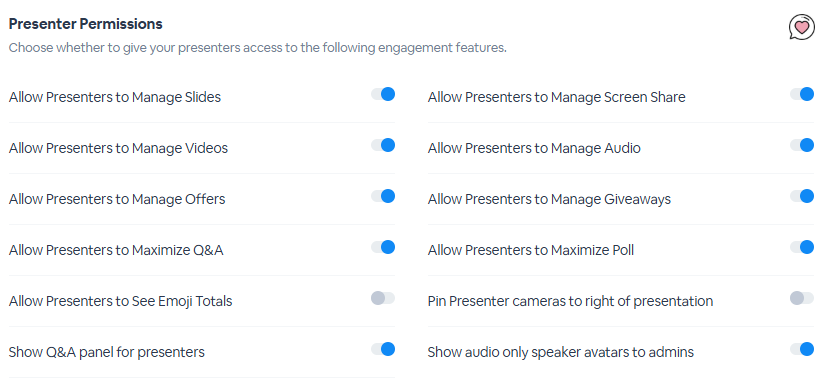Image resolution: width=822 pixels, height=379 pixels.
Task: Switch off Allow Presenters to Manage Audio
Action: point(802,145)
